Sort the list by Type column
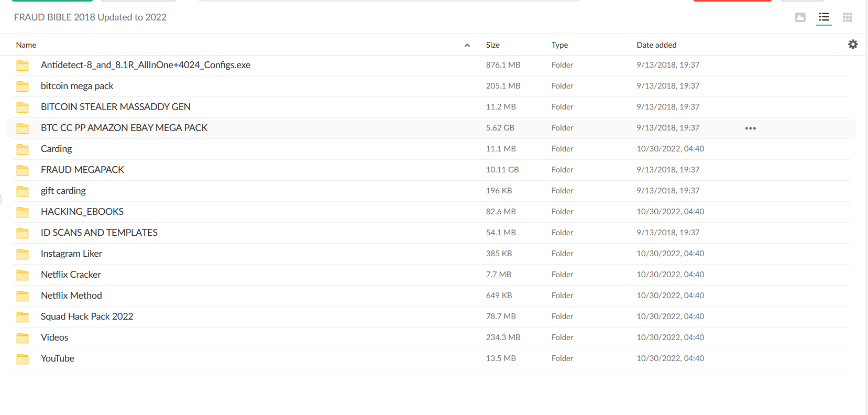 click(559, 45)
